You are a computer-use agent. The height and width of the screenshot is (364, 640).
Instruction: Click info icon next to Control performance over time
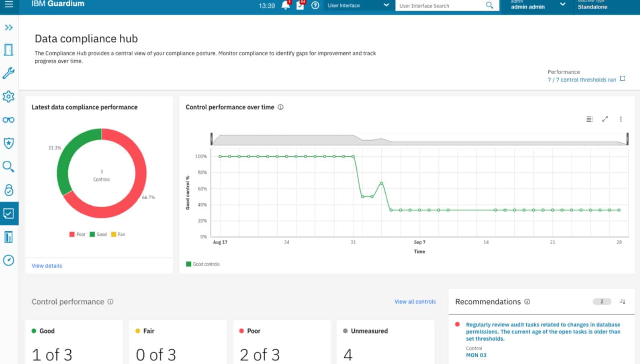tap(280, 107)
